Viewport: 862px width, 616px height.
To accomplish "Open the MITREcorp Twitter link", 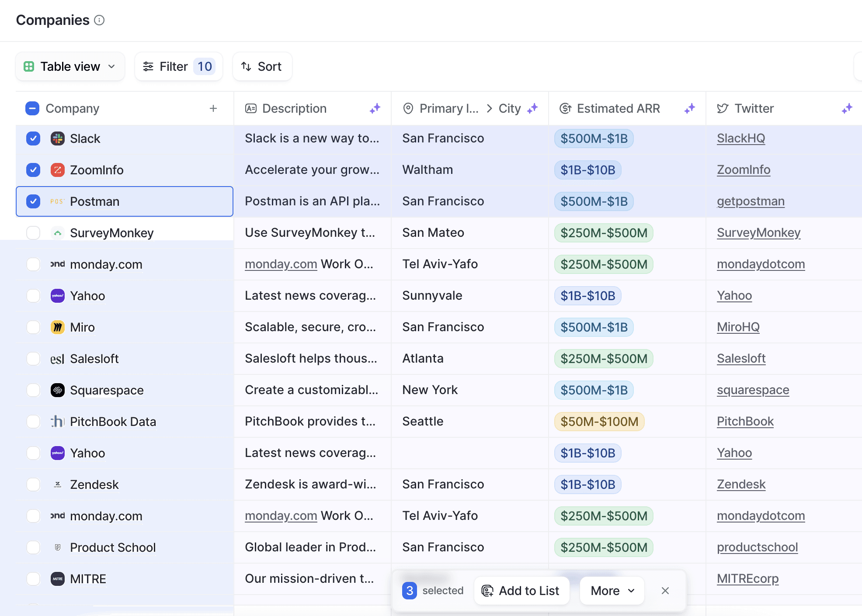I will tap(748, 579).
